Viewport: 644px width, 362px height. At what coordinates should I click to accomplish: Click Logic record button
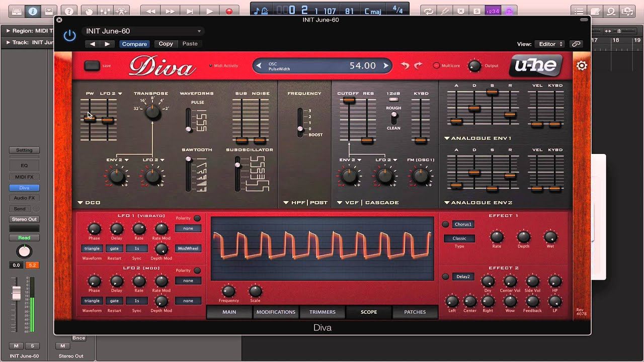coord(229,11)
